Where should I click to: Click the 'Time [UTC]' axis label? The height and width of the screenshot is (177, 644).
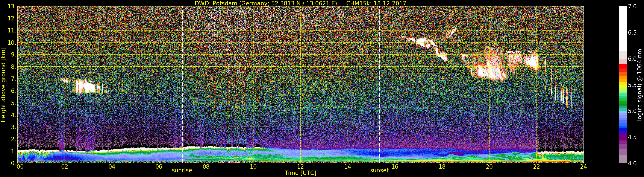(x=300, y=173)
